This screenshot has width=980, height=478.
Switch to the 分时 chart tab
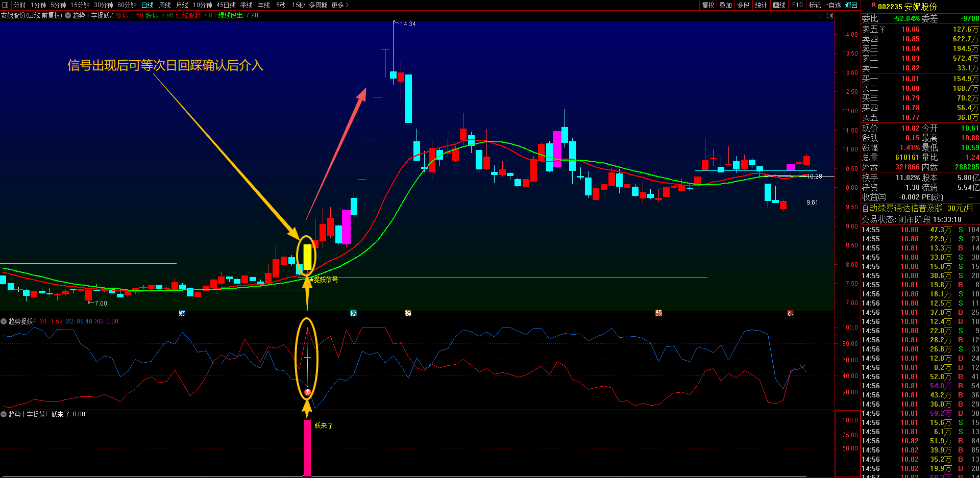(19, 5)
